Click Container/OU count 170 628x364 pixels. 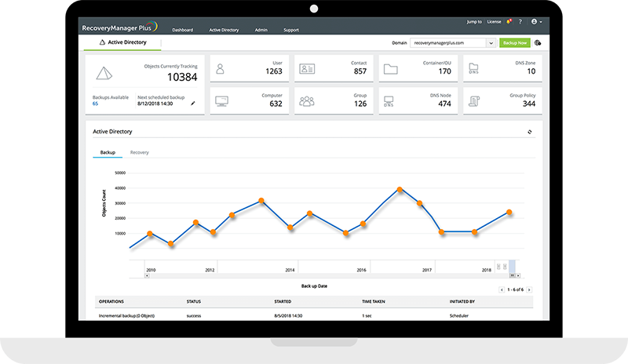point(444,71)
